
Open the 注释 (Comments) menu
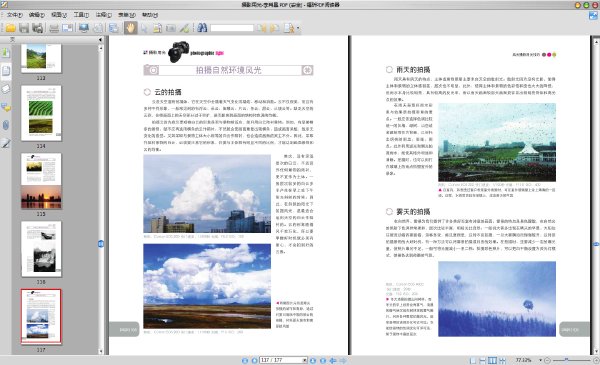(103, 15)
